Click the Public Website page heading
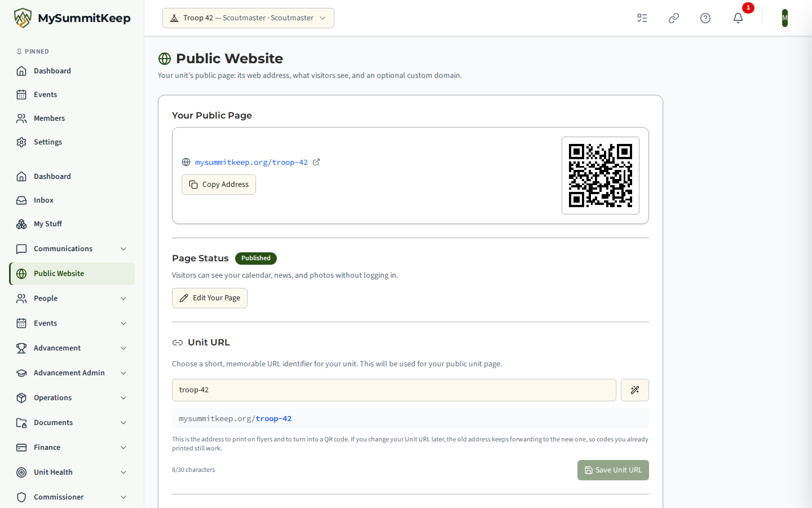812x508 pixels. (x=230, y=59)
